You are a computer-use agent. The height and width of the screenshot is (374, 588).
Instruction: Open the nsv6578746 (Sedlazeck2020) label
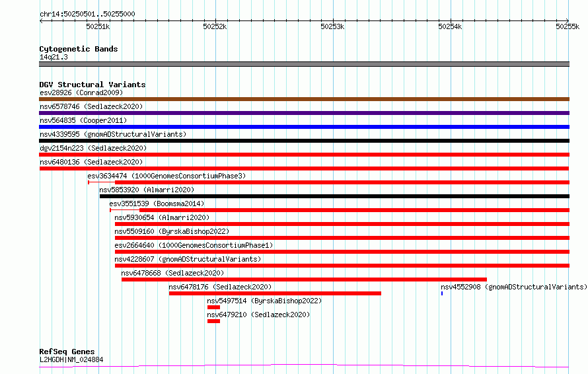(x=91, y=106)
